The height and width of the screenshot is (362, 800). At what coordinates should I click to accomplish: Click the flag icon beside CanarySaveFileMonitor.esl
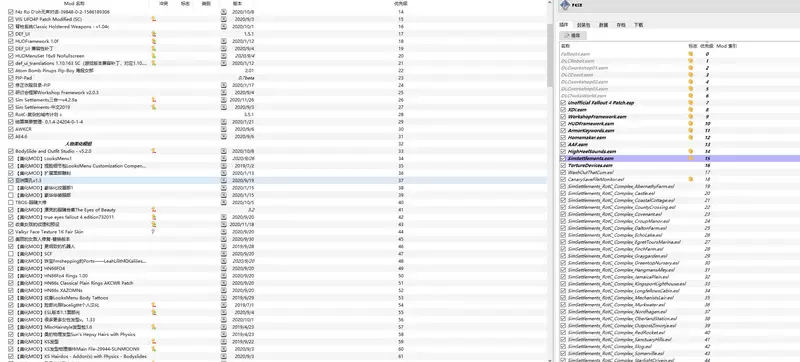[x=691, y=179]
